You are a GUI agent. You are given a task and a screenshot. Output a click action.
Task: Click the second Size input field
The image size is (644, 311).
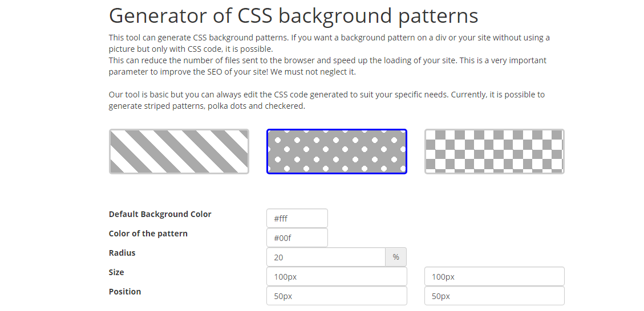pyautogui.click(x=495, y=276)
